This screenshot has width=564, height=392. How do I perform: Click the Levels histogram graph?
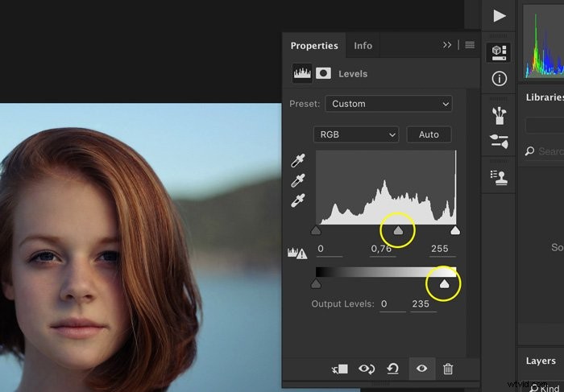coord(386,188)
